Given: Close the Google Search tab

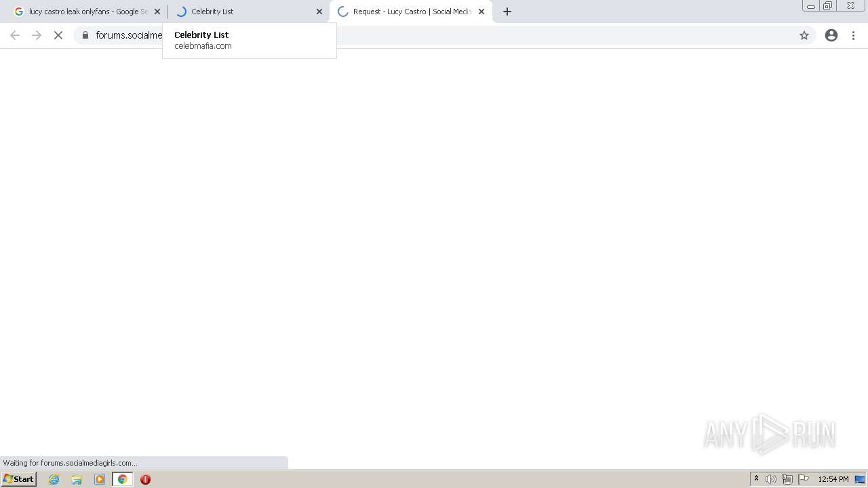Looking at the screenshot, I should pos(157,12).
